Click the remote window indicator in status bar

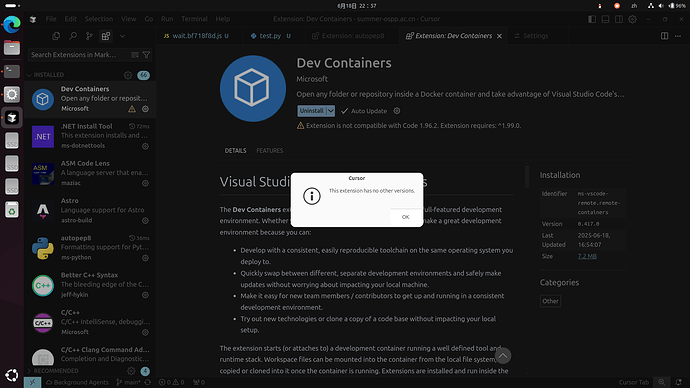click(33, 382)
